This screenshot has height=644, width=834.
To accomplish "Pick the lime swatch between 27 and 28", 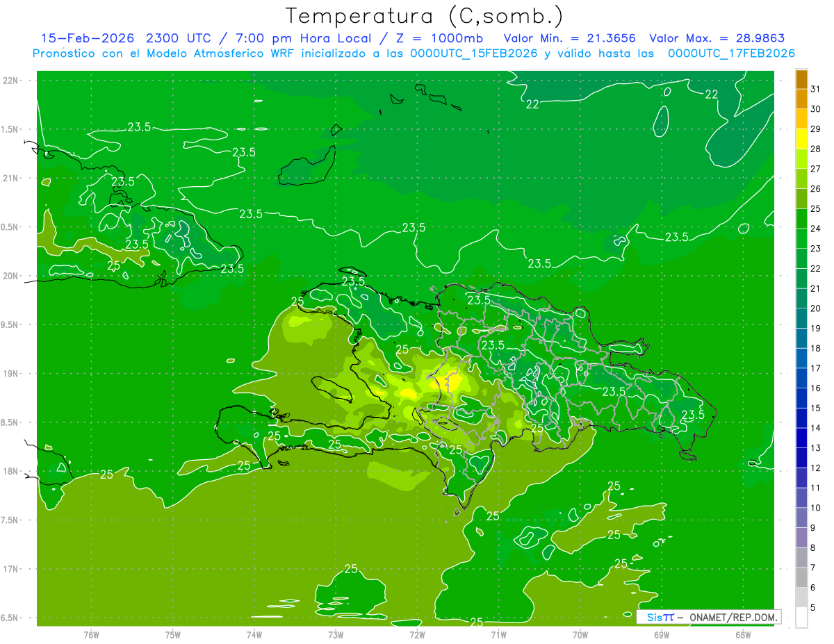I will [801, 159].
